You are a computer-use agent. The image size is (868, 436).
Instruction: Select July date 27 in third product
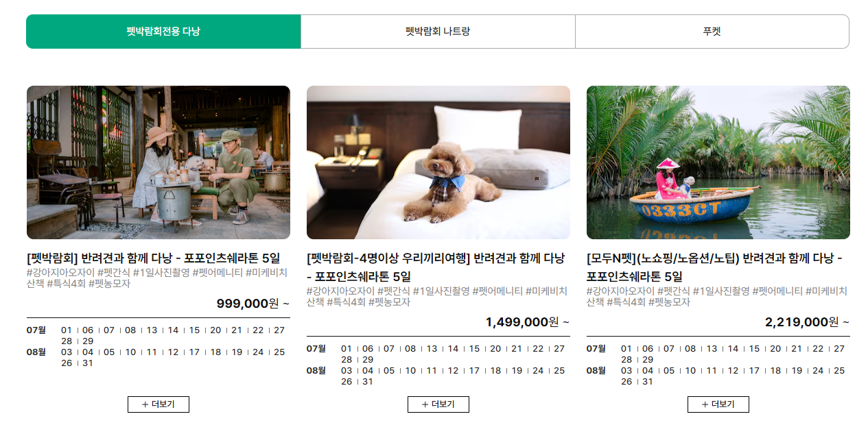(x=839, y=349)
